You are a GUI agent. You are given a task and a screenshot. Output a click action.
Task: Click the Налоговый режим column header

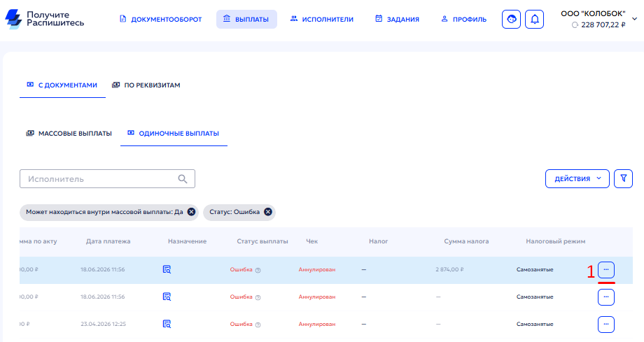[555, 241]
